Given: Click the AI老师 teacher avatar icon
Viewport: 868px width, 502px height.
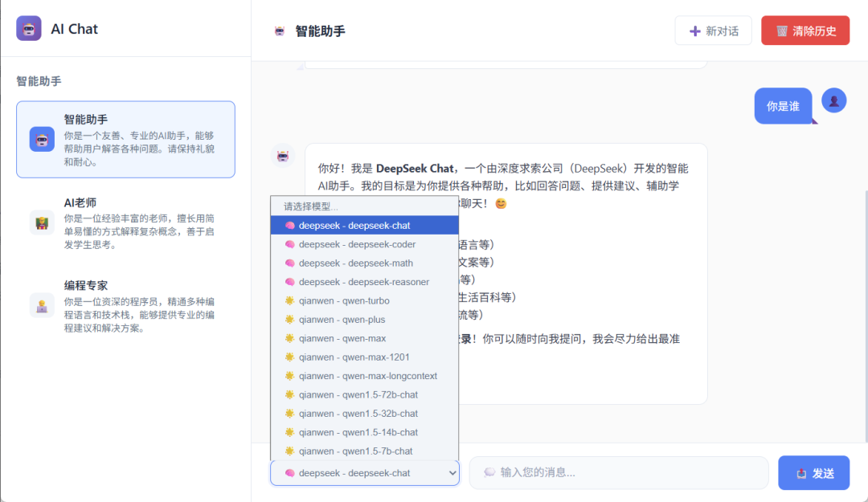Looking at the screenshot, I should point(42,222).
